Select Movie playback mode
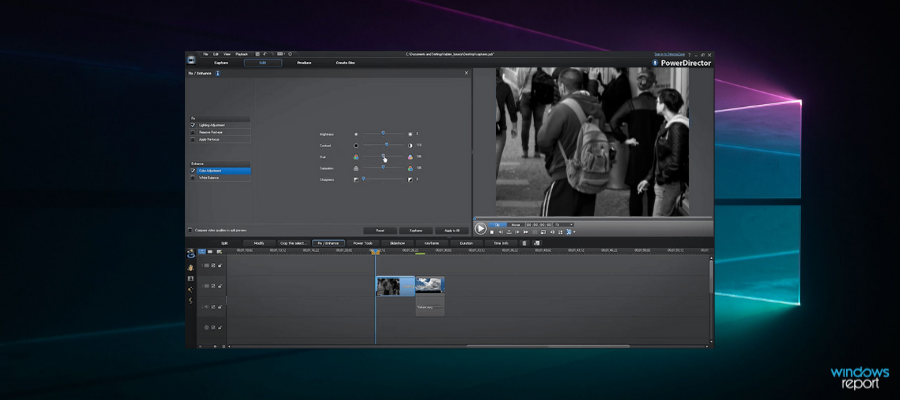This screenshot has width=900, height=400. [515, 224]
